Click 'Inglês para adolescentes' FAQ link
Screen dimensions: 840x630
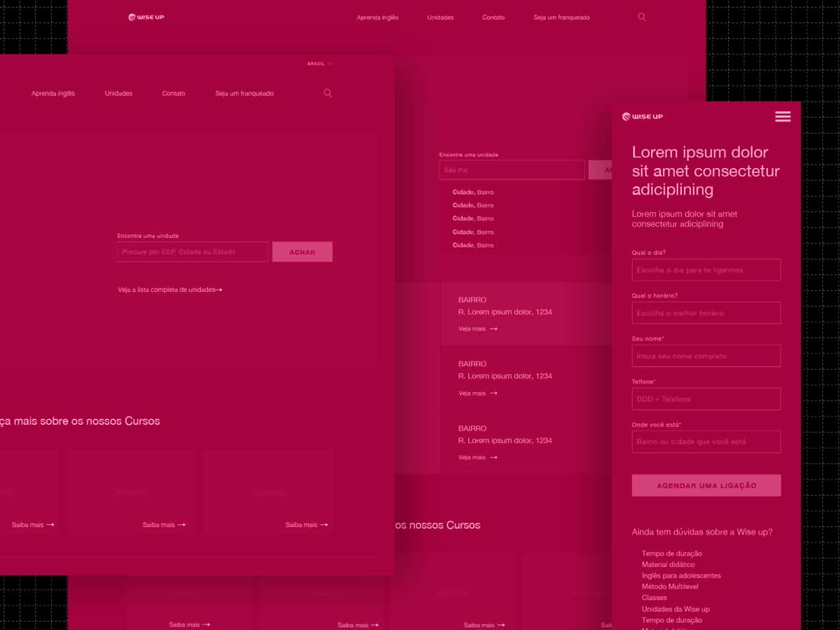coord(680,575)
